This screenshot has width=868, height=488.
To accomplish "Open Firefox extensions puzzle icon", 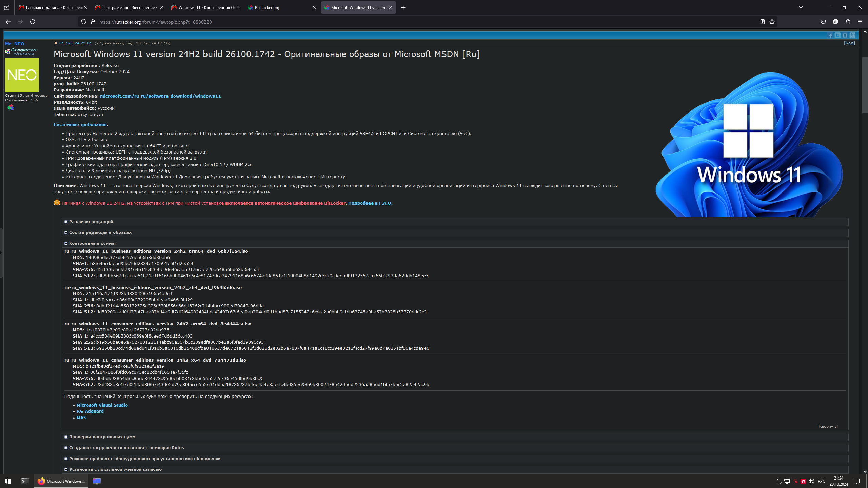I will tap(848, 22).
